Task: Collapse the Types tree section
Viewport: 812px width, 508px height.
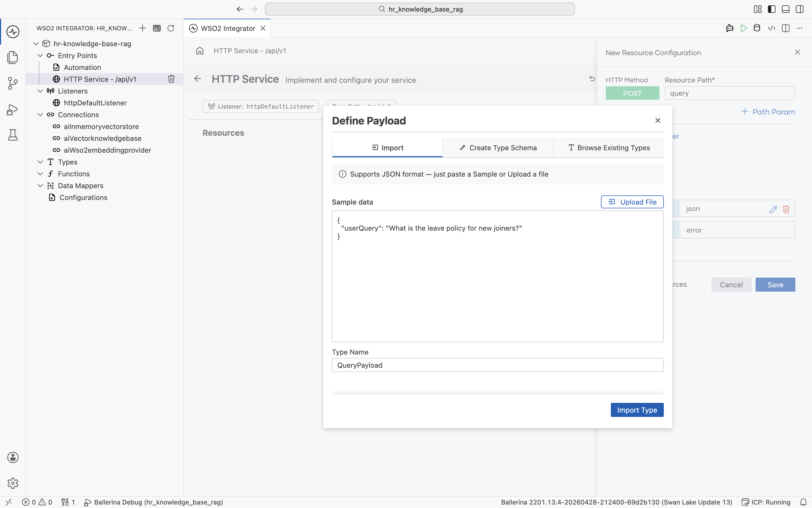Action: (x=40, y=162)
